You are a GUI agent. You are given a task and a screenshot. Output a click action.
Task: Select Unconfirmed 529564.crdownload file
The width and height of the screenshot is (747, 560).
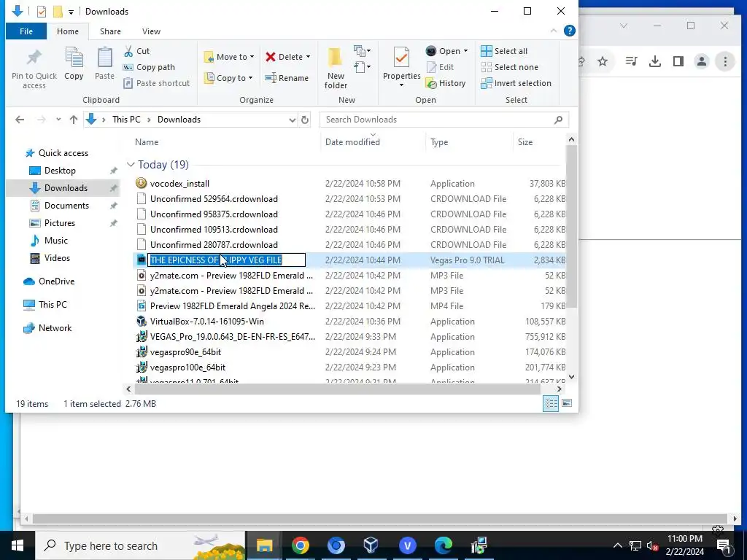pos(214,199)
